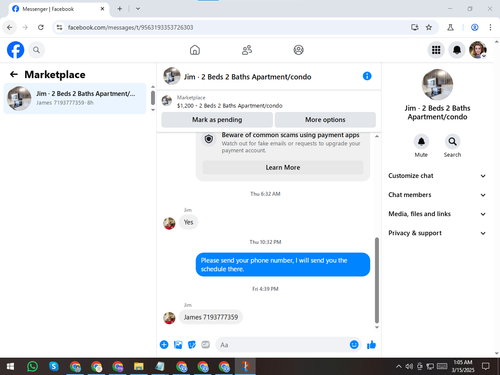Open Chrome profile icon in toolbar
This screenshot has height=375, width=500.
pyautogui.click(x=475, y=27)
